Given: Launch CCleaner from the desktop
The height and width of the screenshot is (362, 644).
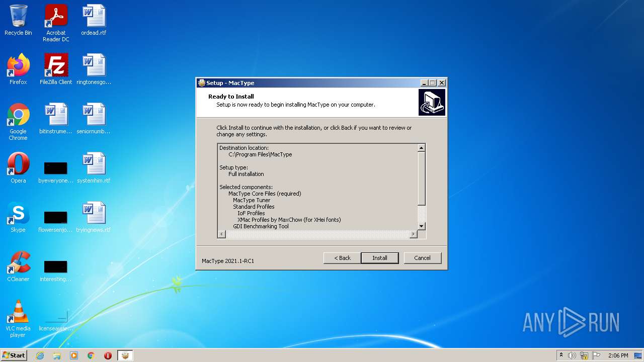Looking at the screenshot, I should pyautogui.click(x=18, y=266).
